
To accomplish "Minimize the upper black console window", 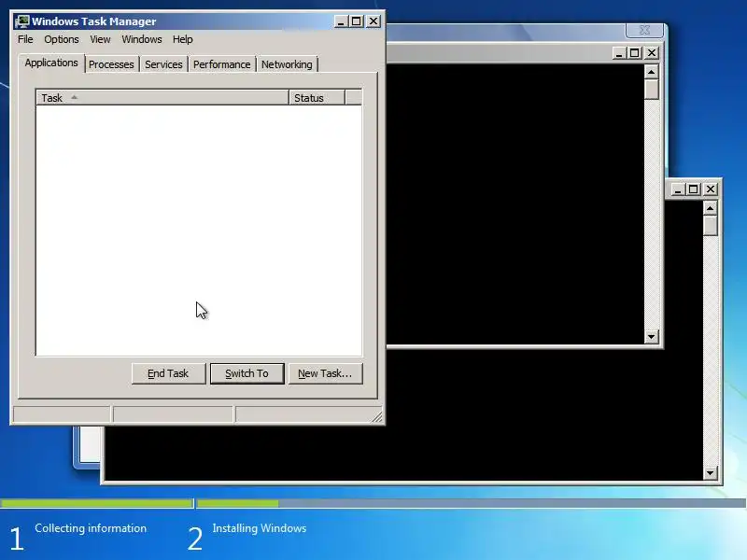I will tap(618, 53).
